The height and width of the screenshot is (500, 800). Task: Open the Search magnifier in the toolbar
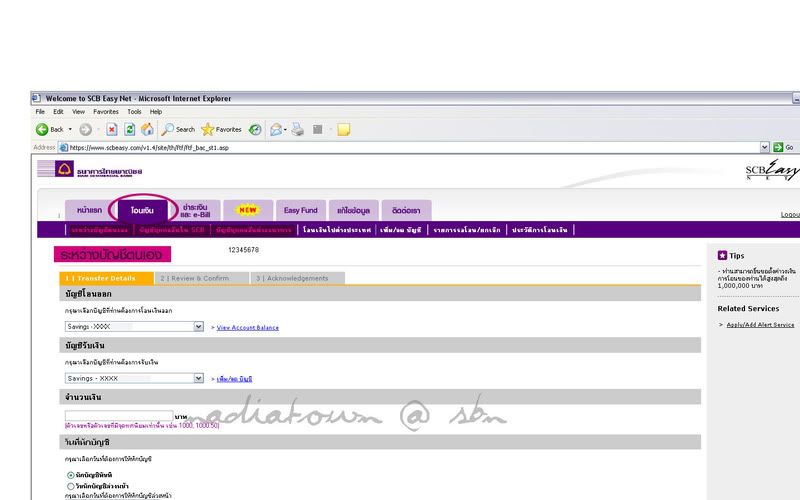coord(178,130)
